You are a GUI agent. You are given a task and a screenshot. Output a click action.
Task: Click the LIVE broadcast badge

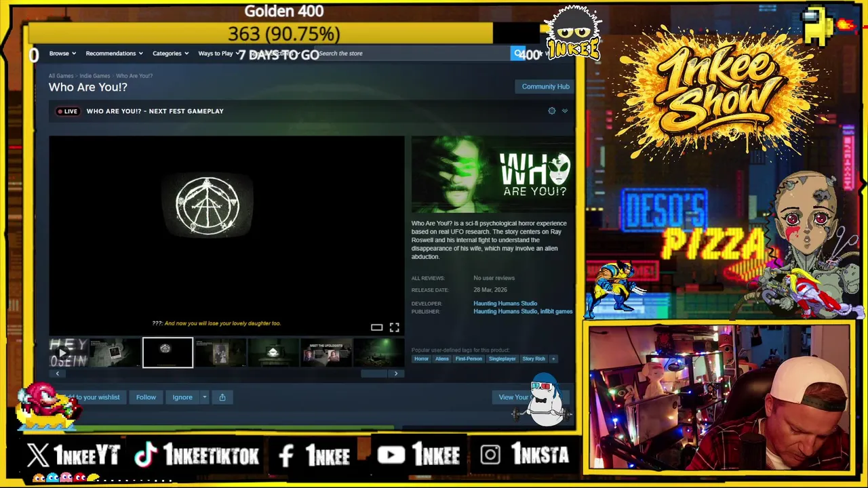pos(67,111)
